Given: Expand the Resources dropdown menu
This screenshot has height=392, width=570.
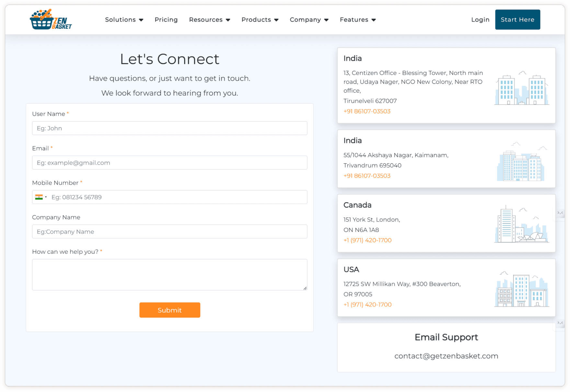Looking at the screenshot, I should point(209,20).
